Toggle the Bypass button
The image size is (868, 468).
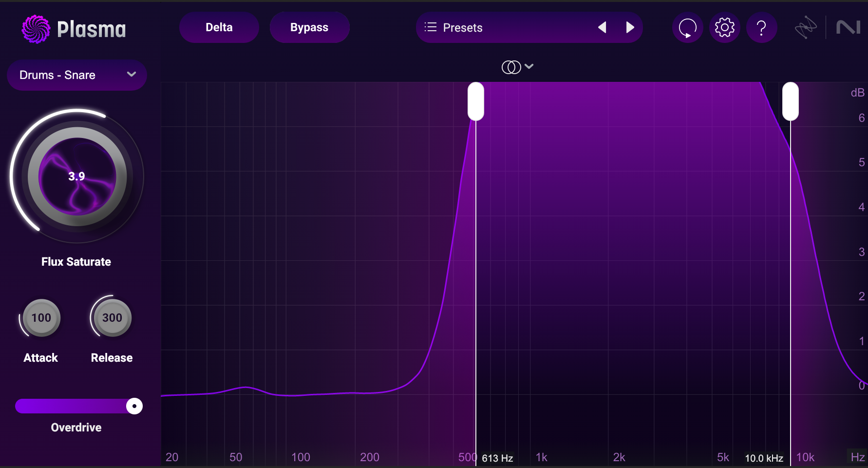(309, 27)
